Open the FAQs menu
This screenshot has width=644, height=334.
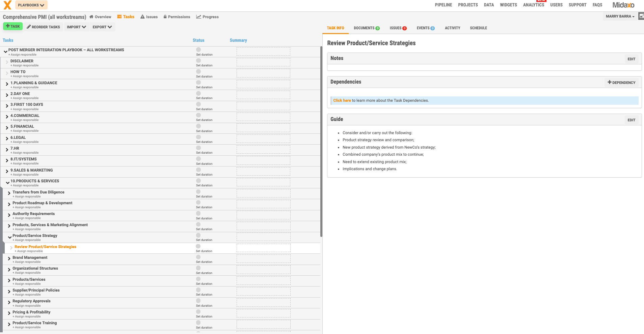(597, 5)
